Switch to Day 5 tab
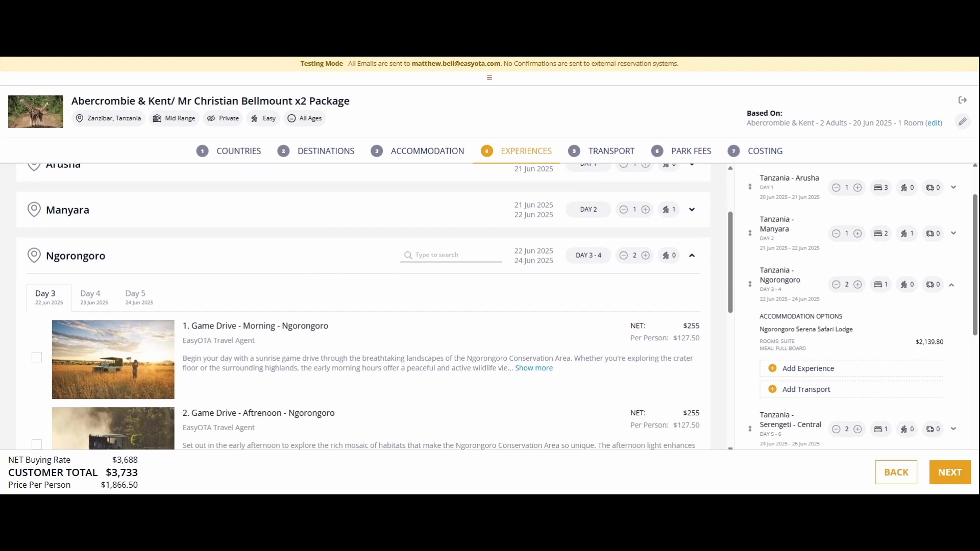This screenshot has height=551, width=980. tap(139, 297)
